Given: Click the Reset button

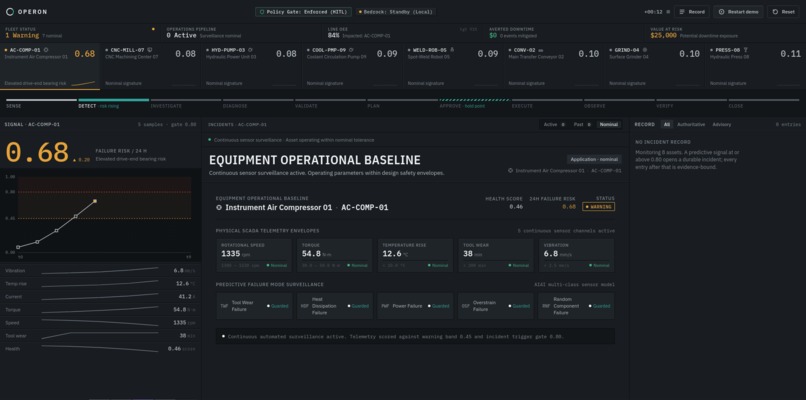Looking at the screenshot, I should (x=783, y=12).
